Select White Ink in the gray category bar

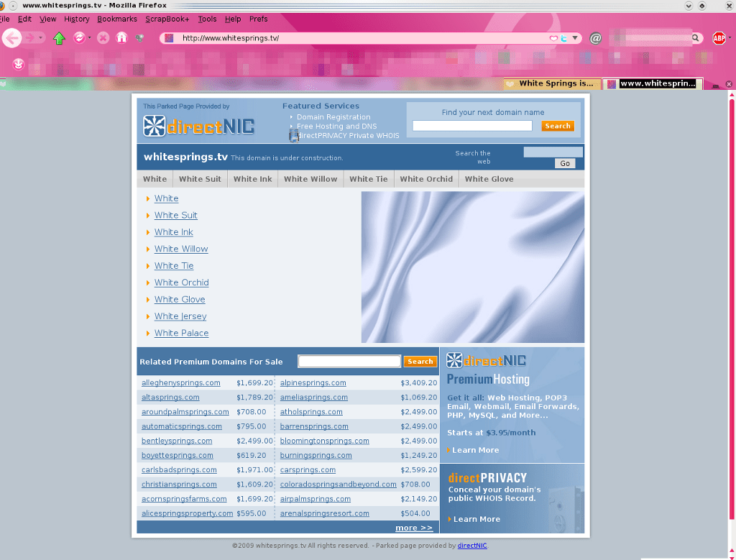click(252, 179)
